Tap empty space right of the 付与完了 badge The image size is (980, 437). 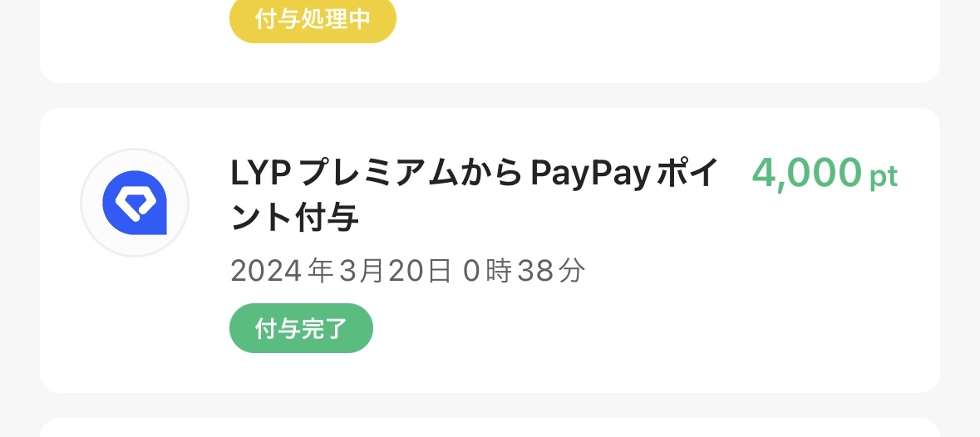[625, 328]
